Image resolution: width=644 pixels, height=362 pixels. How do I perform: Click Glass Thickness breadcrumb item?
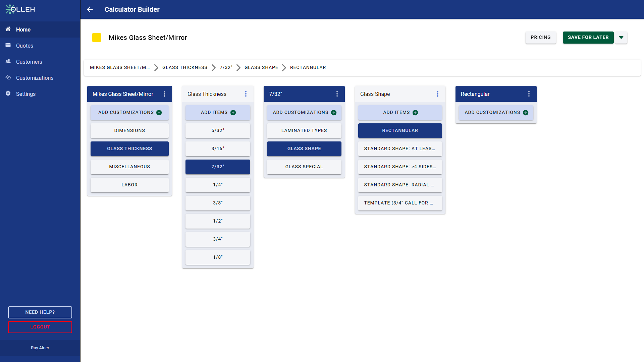click(185, 68)
